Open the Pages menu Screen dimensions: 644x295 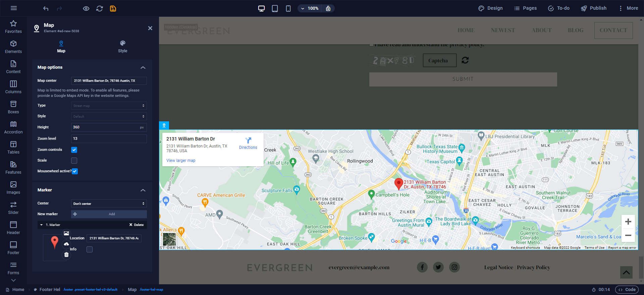(525, 8)
